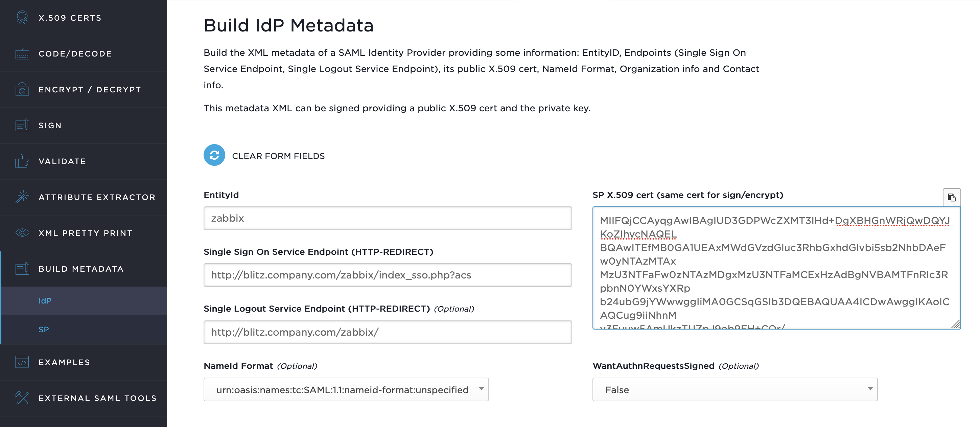Open the NameId Format dropdown
The width and height of the screenshot is (980, 427).
click(x=346, y=389)
